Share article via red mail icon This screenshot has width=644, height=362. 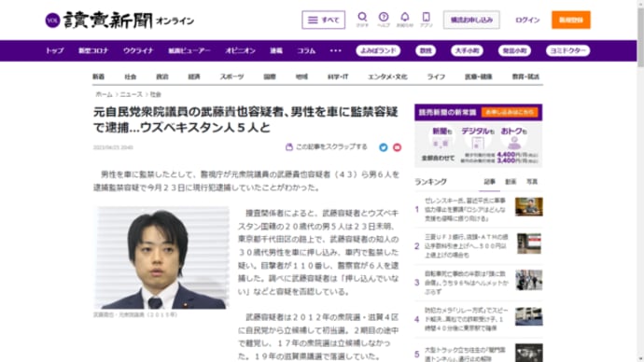point(397,147)
